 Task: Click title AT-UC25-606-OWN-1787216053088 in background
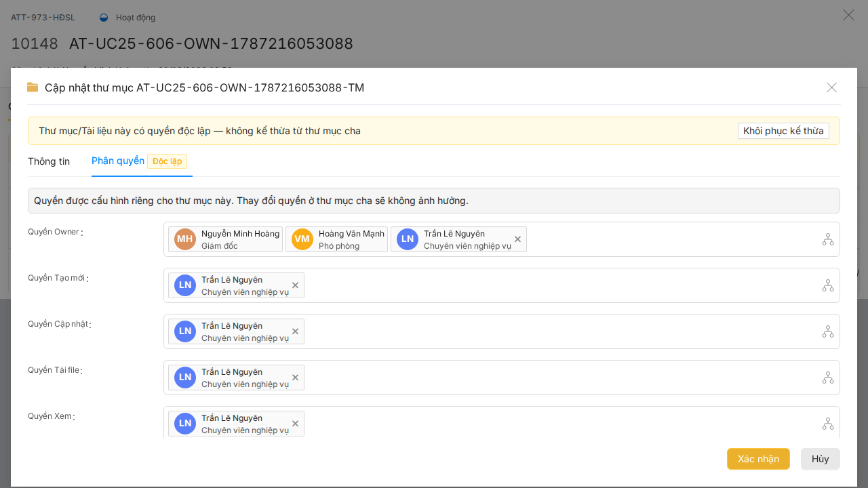[211, 44]
